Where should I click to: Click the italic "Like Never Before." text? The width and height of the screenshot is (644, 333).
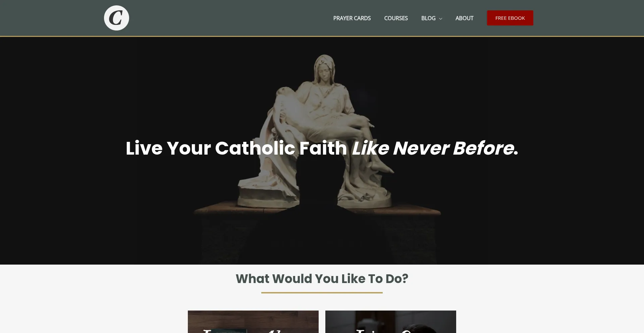435,148
